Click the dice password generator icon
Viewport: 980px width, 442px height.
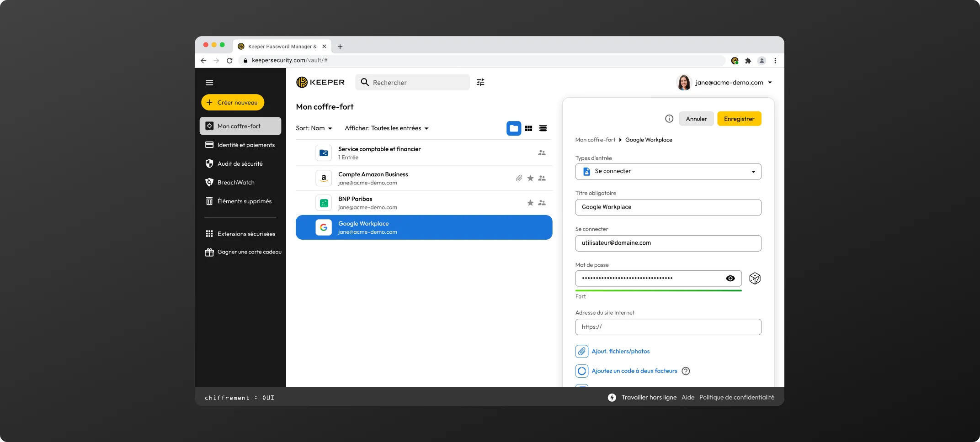pyautogui.click(x=755, y=279)
